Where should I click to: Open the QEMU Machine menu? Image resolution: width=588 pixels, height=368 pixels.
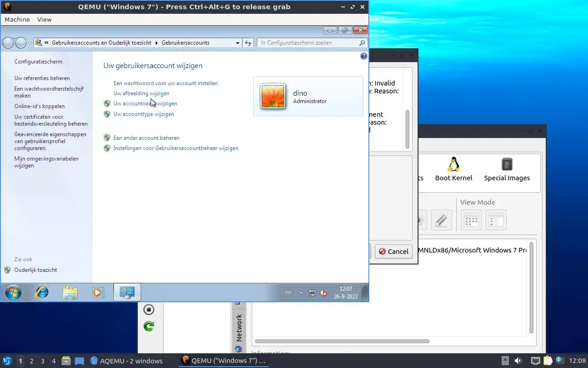pyautogui.click(x=17, y=20)
